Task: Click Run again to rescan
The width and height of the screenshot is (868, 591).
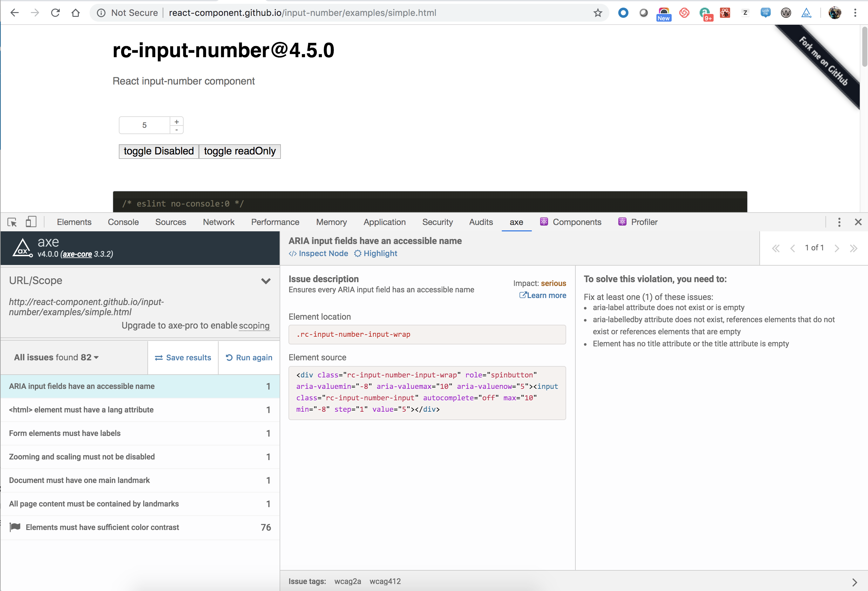Action: tap(249, 358)
